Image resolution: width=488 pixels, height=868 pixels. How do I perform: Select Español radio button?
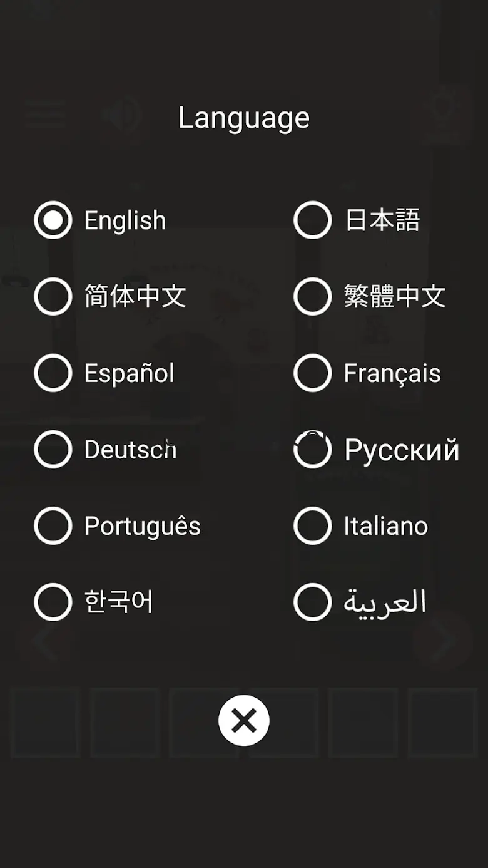click(x=53, y=373)
